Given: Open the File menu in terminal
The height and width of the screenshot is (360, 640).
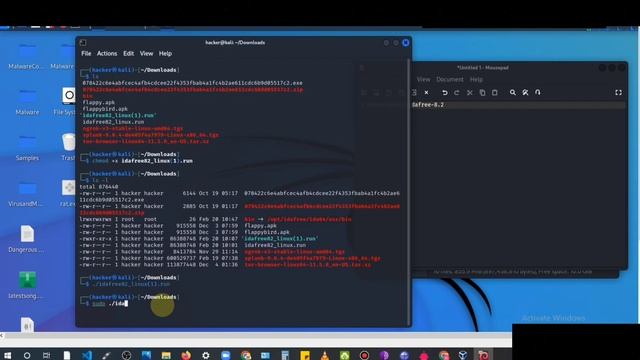Looking at the screenshot, I should click(86, 53).
